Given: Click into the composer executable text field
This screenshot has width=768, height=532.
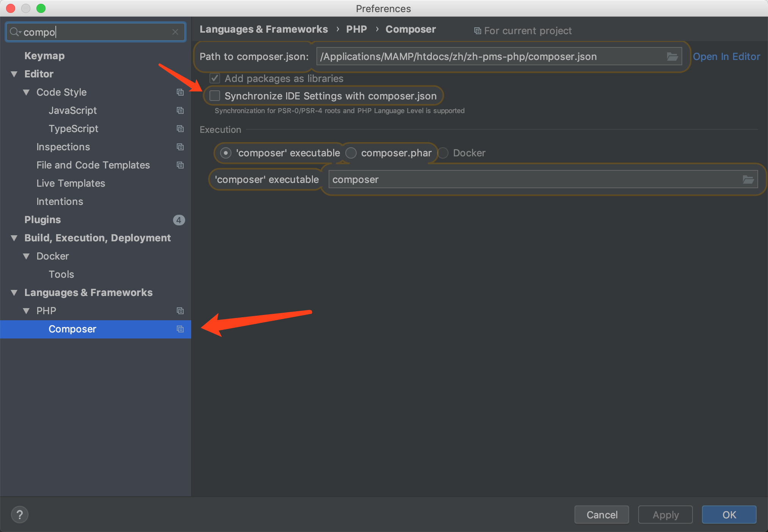Looking at the screenshot, I should click(531, 179).
